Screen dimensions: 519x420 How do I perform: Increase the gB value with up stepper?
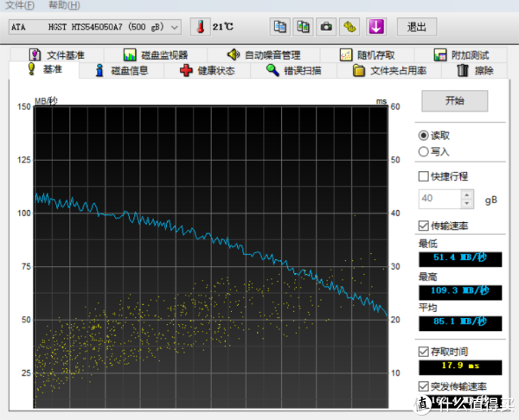point(467,194)
